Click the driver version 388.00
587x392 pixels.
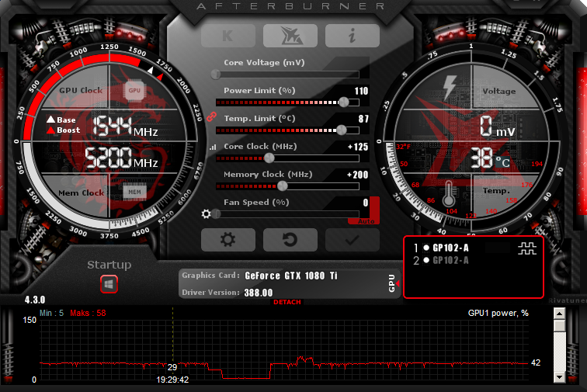pyautogui.click(x=259, y=293)
